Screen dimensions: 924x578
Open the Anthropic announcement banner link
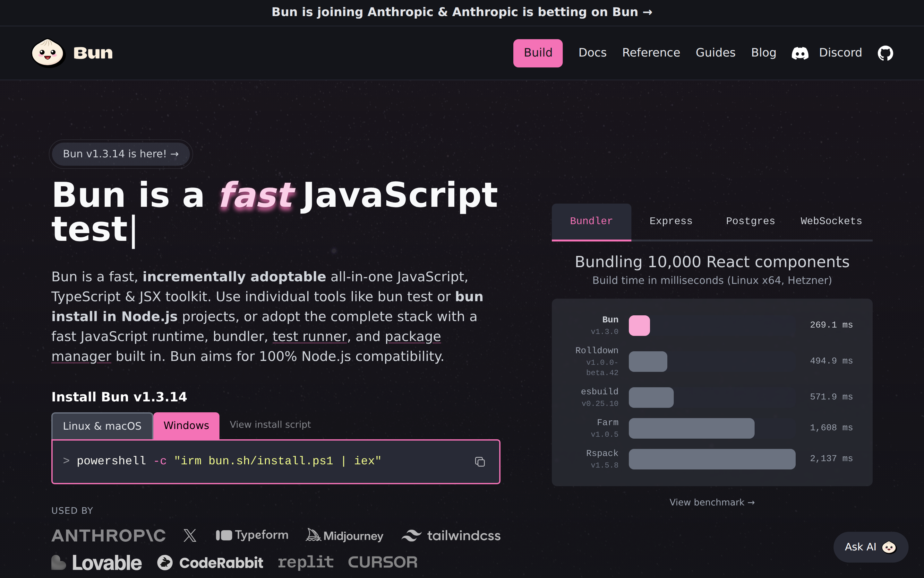(x=462, y=12)
